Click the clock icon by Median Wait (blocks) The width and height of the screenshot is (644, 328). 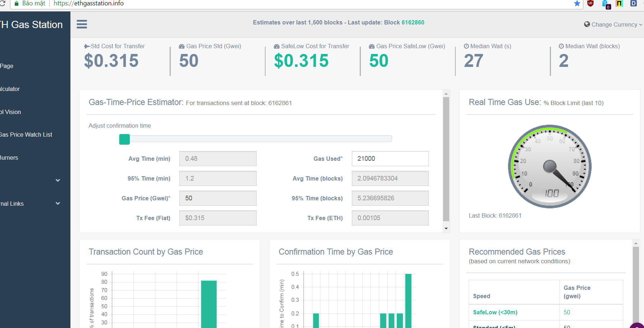(561, 46)
